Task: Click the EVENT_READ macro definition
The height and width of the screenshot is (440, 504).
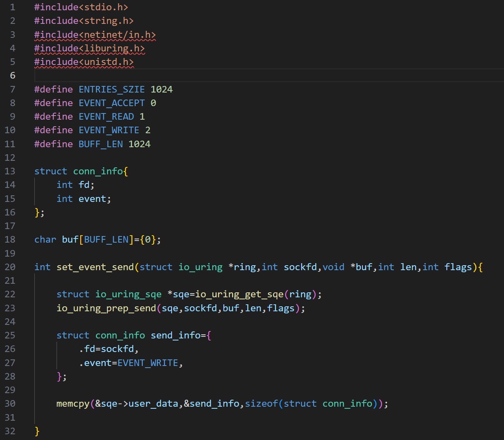Action: [x=89, y=116]
